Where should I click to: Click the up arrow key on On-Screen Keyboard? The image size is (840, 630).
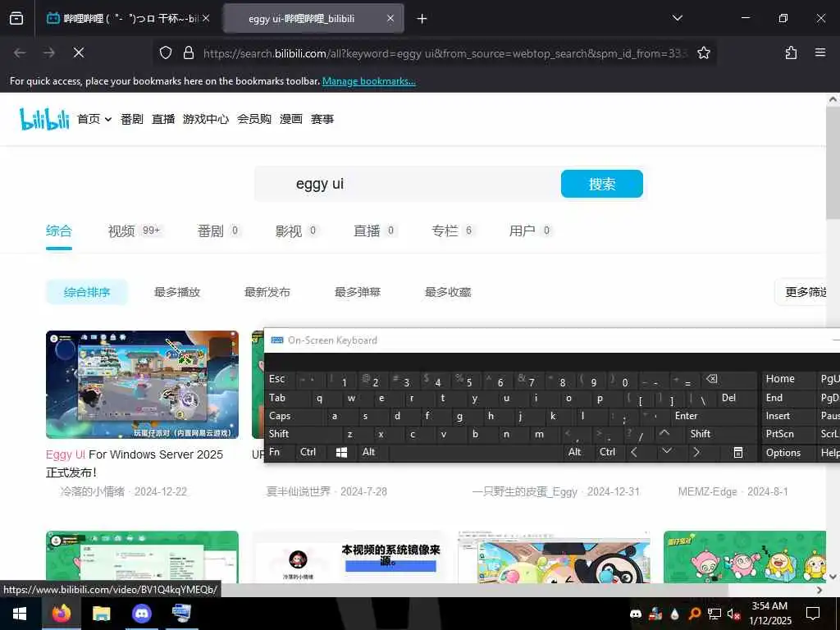664,433
